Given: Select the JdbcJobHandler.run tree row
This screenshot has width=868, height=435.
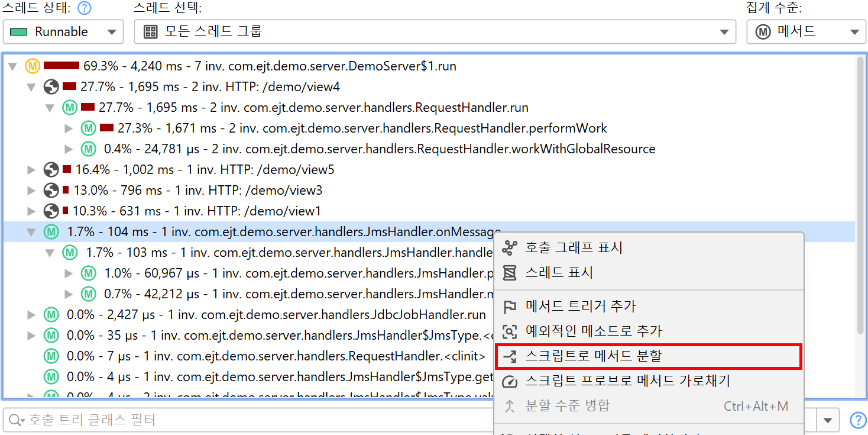Looking at the screenshot, I should click(x=276, y=315).
